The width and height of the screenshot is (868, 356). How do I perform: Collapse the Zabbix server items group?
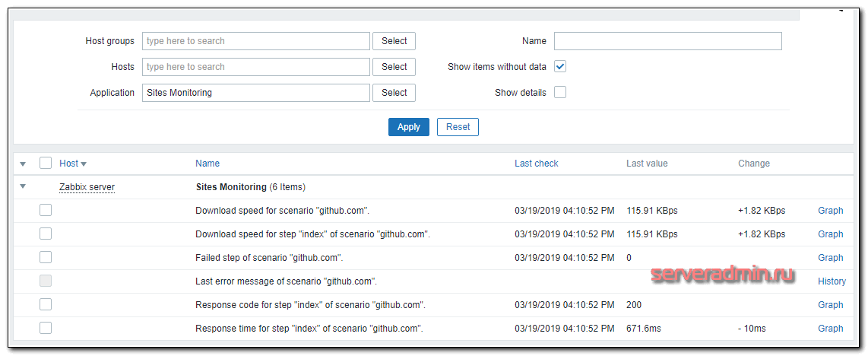tap(23, 186)
